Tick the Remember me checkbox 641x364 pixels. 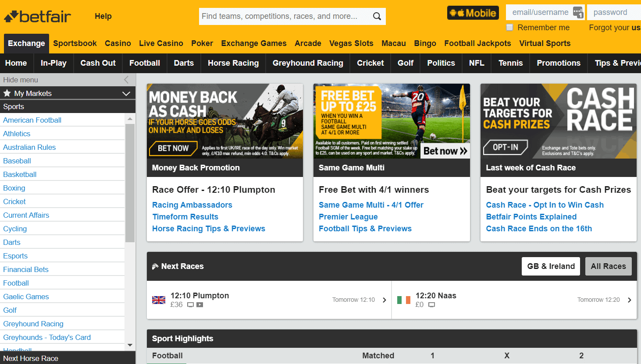pos(509,27)
